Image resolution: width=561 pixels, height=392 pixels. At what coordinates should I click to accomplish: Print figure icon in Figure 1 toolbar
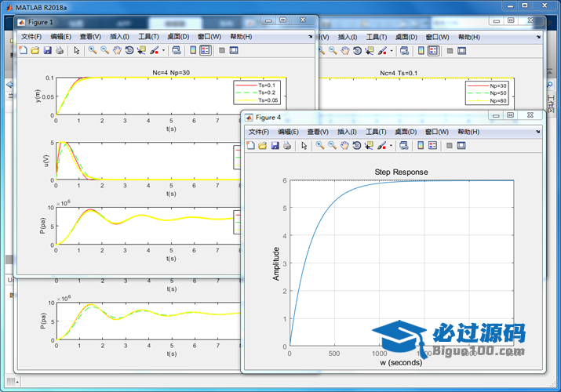(60, 50)
